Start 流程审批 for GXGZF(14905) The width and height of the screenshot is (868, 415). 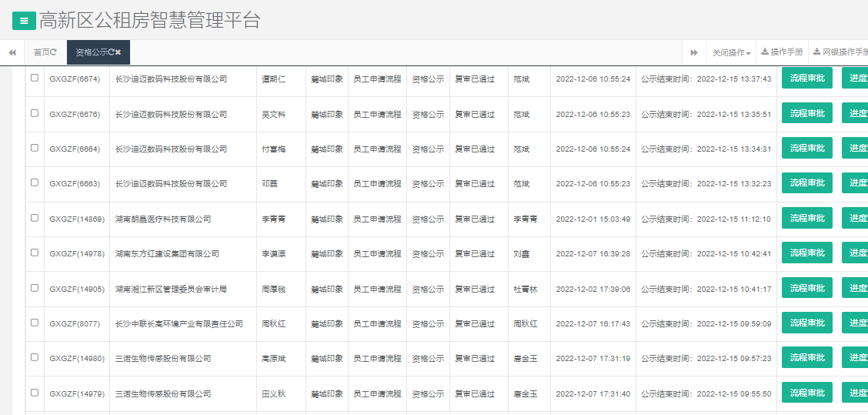(x=806, y=288)
